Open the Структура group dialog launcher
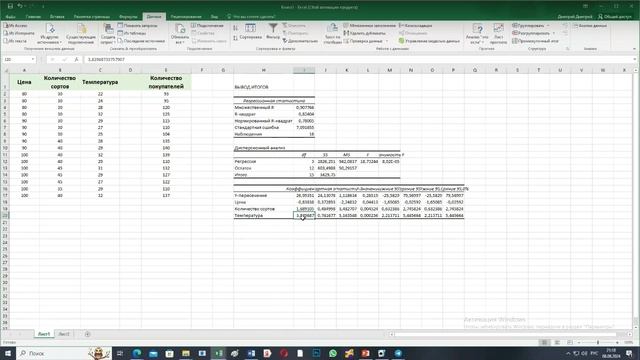Image resolution: width=640 pixels, height=360 pixels. point(567,49)
